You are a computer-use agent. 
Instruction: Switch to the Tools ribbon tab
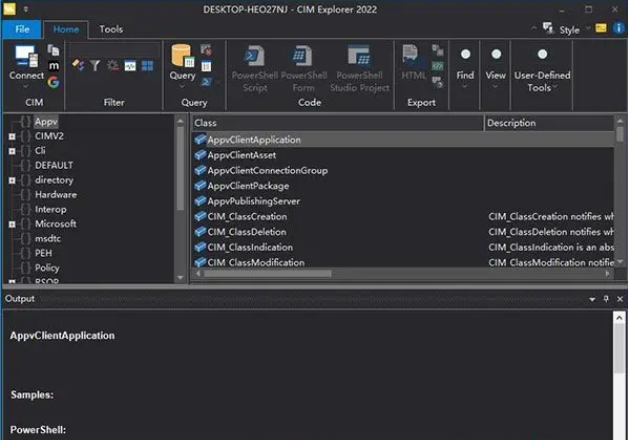coord(111,29)
